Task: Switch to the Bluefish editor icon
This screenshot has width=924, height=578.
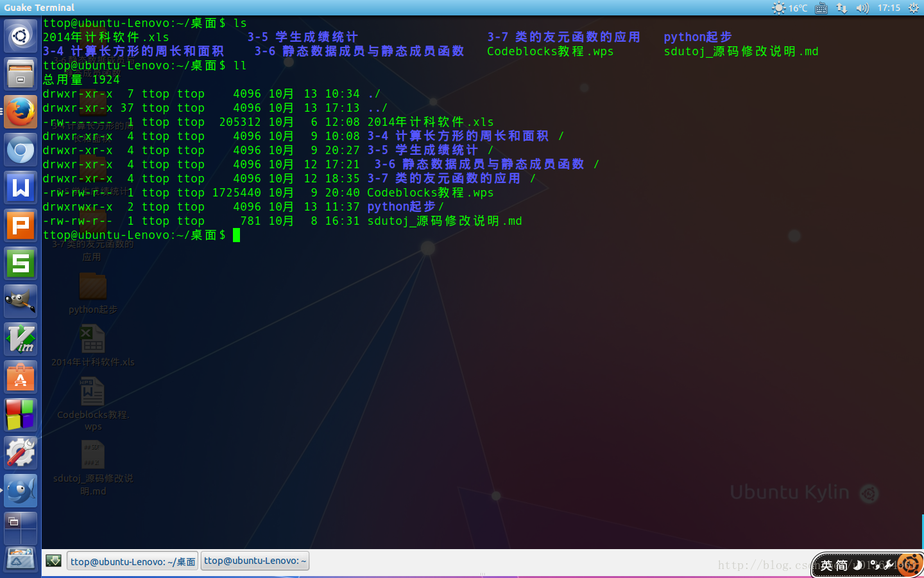Action: tap(21, 491)
